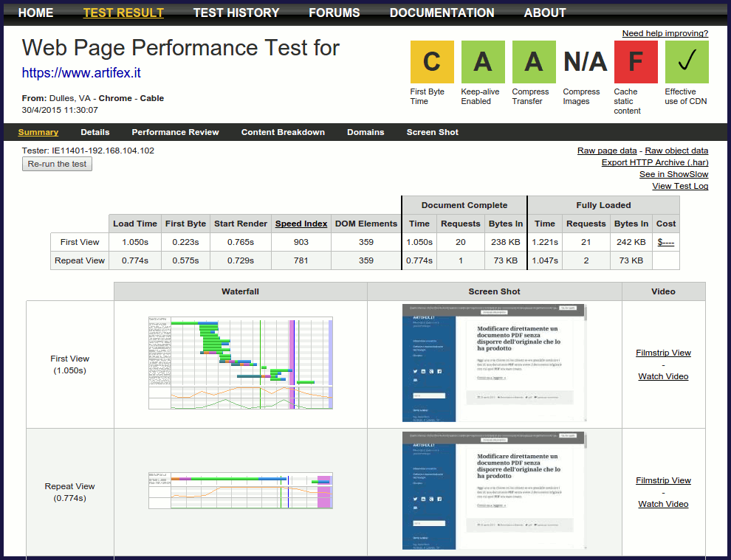Open the https://www.artifex.it link
Screen dimensions: 731x560
(x=81, y=73)
